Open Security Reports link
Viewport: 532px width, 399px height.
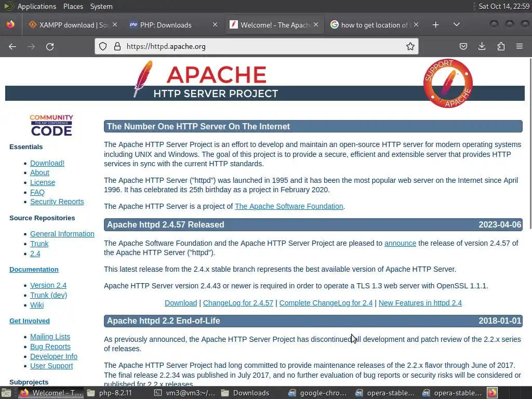tap(57, 202)
